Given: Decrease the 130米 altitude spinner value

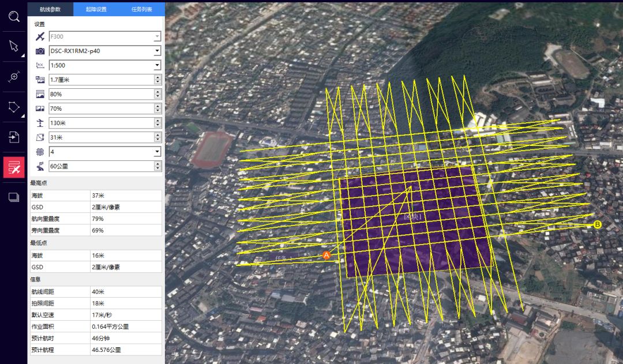Looking at the screenshot, I should click(x=157, y=125).
